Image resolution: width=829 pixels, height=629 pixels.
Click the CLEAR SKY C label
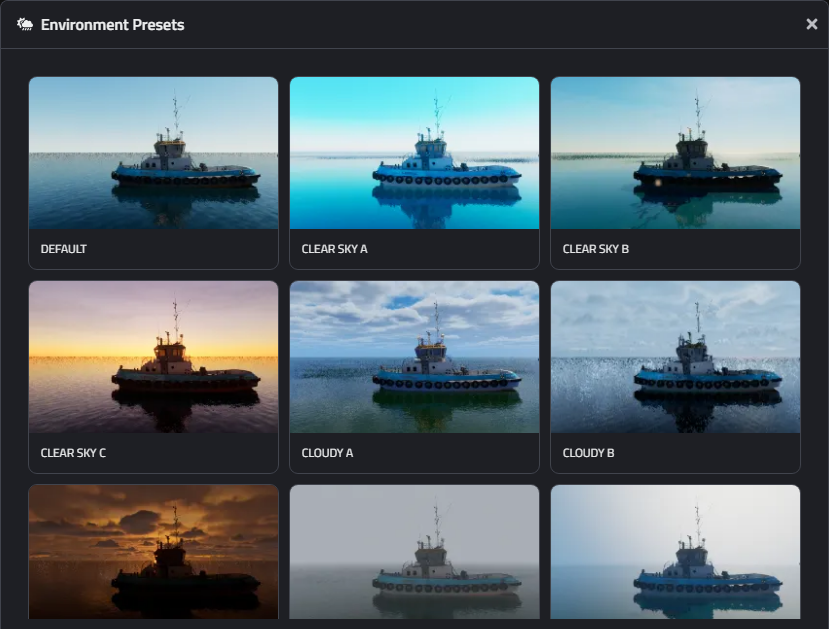coord(73,453)
